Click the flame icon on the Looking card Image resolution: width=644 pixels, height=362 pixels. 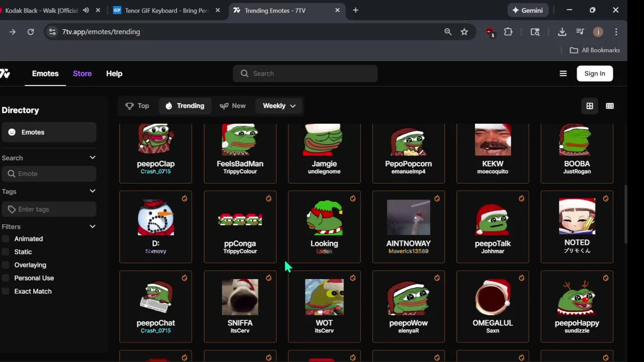pyautogui.click(x=353, y=199)
